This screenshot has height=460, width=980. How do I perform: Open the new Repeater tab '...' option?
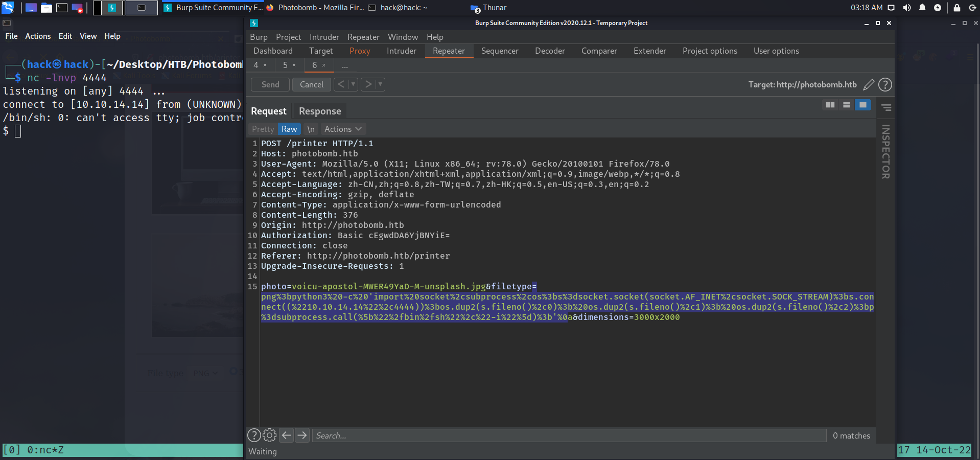345,65
